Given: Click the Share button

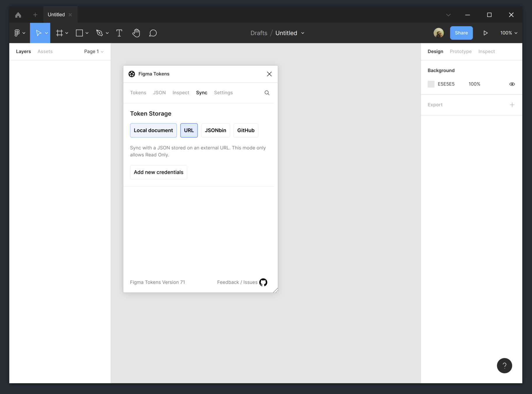Looking at the screenshot, I should 461,33.
